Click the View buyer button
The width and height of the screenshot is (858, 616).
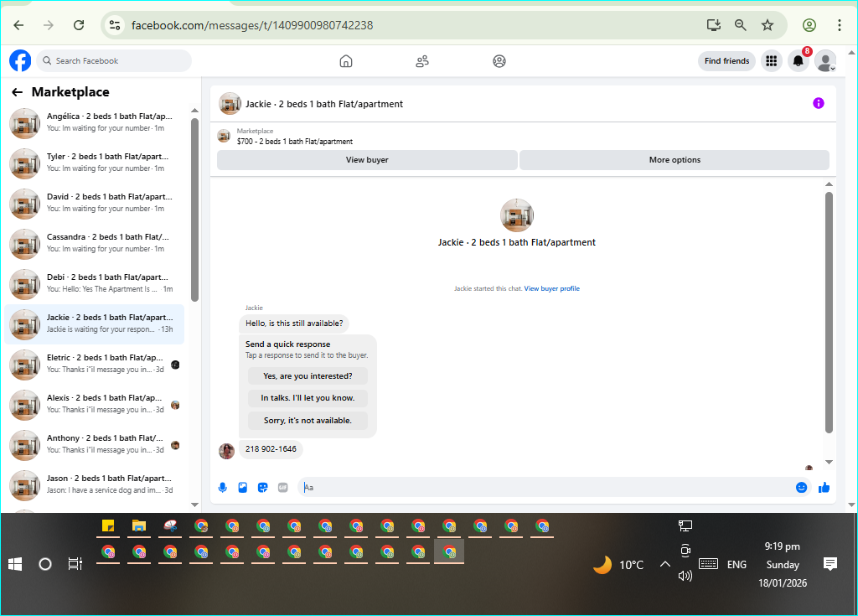[367, 160]
